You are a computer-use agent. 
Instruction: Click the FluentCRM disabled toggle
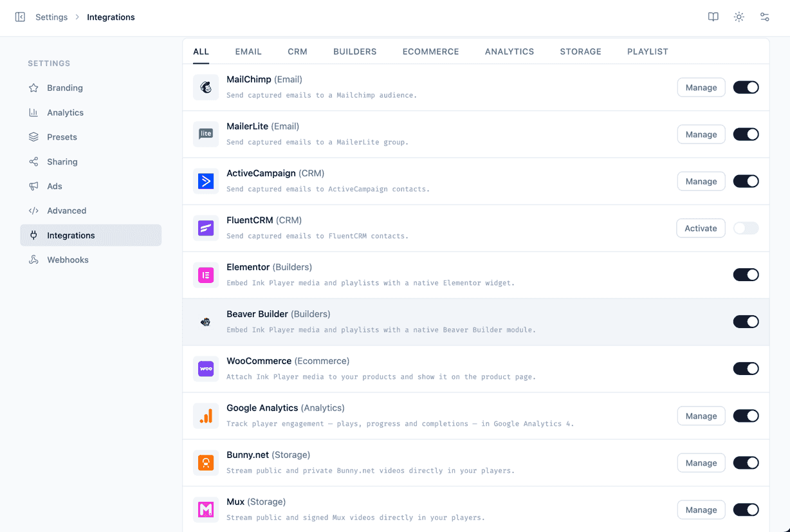746,228
